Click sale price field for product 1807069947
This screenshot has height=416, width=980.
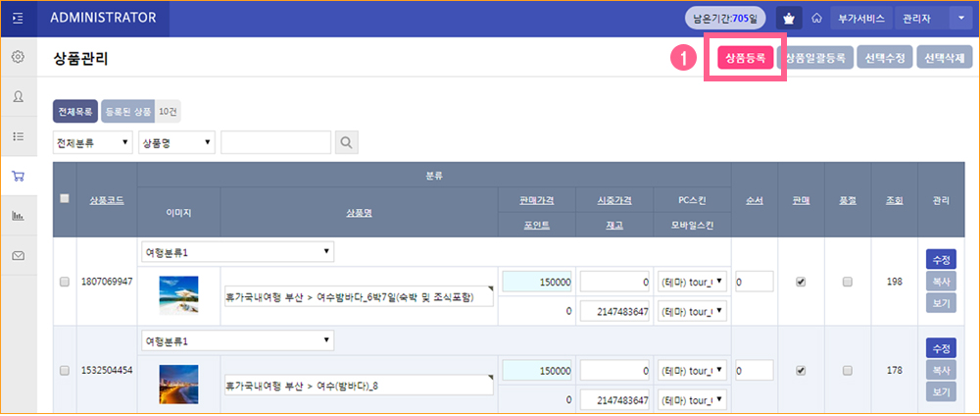537,283
